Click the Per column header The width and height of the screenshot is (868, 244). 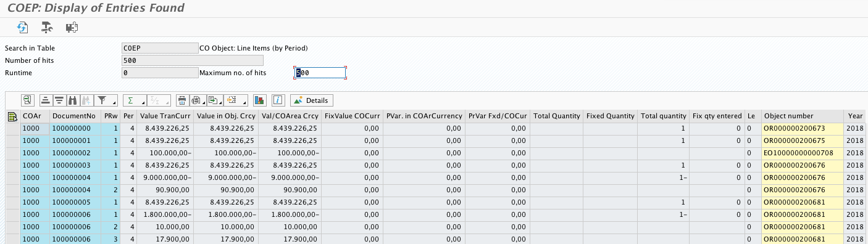coord(128,116)
